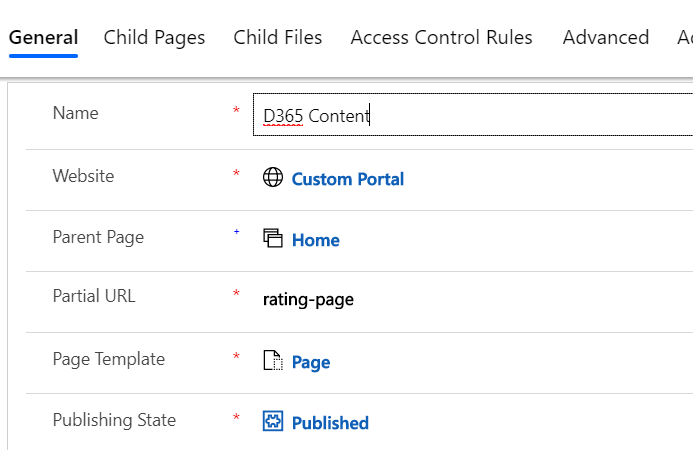Switch to the General tab
Image resolution: width=693 pixels, height=450 pixels.
(x=43, y=38)
